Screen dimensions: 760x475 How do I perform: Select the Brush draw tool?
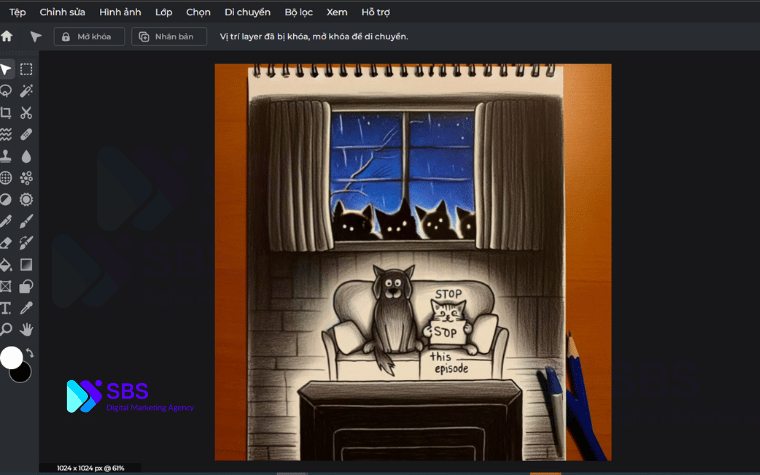click(x=26, y=222)
